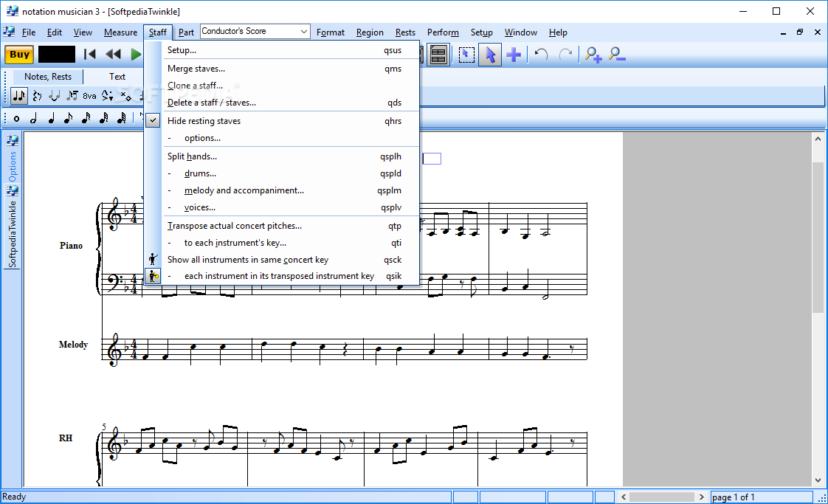Select the ties and slurs palette icon
The image size is (828, 504).
(x=55, y=96)
